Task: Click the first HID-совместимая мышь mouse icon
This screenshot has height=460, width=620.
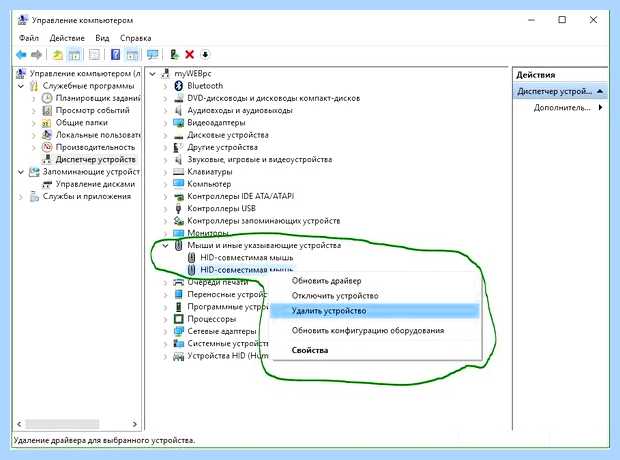Action: (x=191, y=257)
